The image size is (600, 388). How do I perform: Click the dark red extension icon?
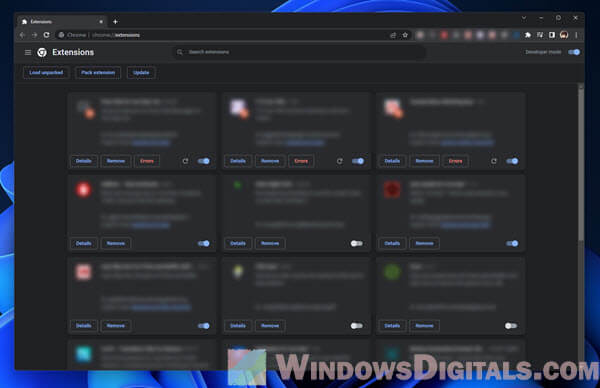[x=392, y=189]
